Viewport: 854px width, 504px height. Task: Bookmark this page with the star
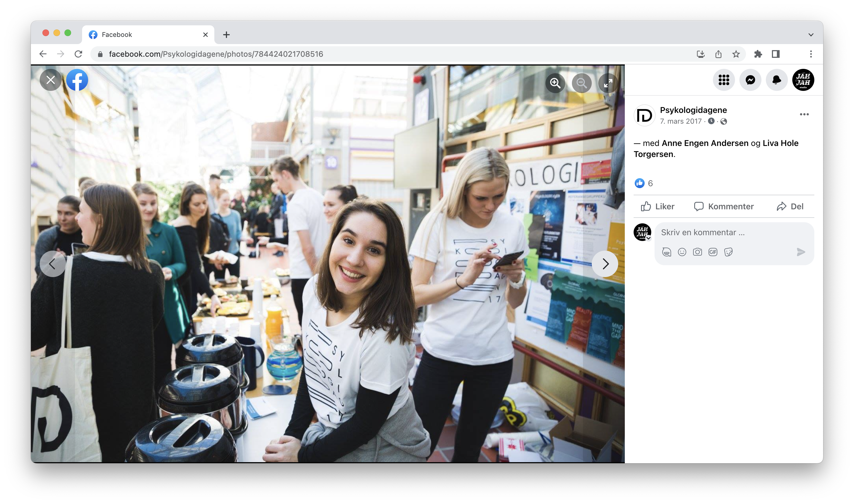[736, 54]
